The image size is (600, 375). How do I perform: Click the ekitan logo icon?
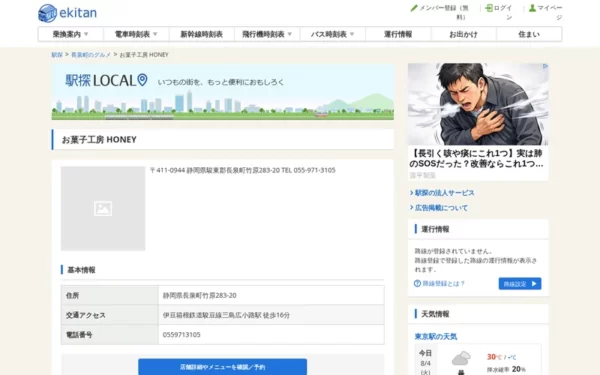click(47, 13)
